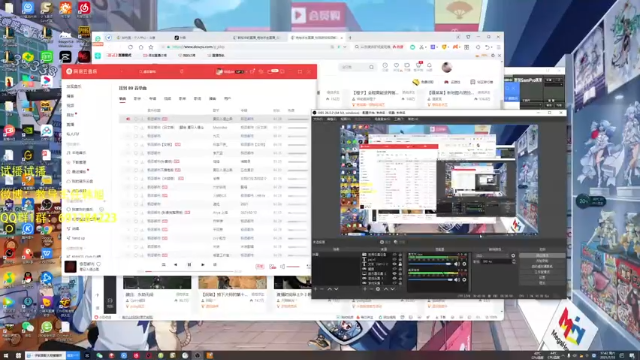This screenshot has height=360, width=640.
Task: Mute the second OBS mixer audio channel
Action: coord(456,280)
